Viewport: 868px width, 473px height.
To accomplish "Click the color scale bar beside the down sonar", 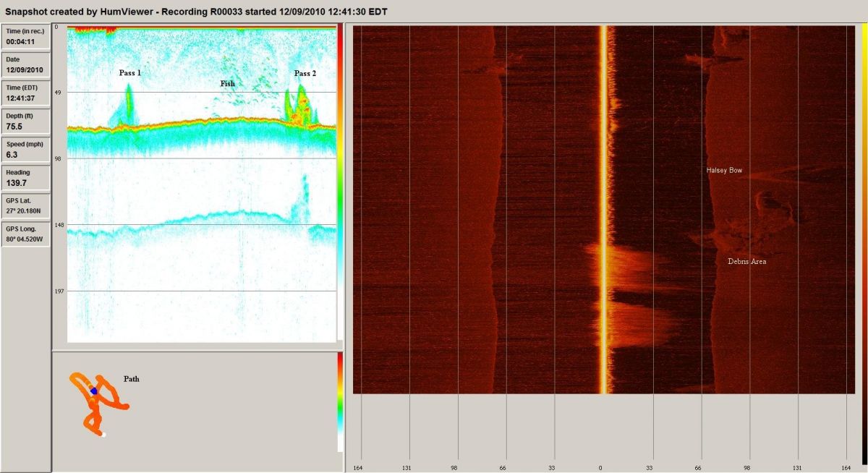I will 341,181.
